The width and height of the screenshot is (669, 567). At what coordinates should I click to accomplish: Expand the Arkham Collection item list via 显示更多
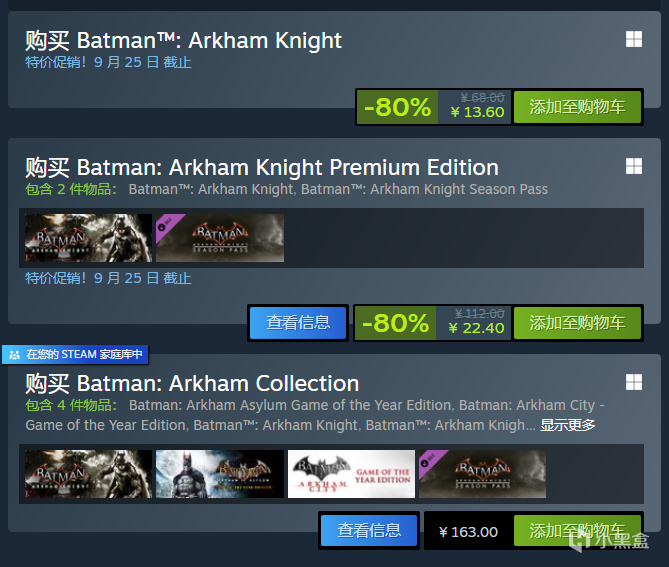click(568, 425)
